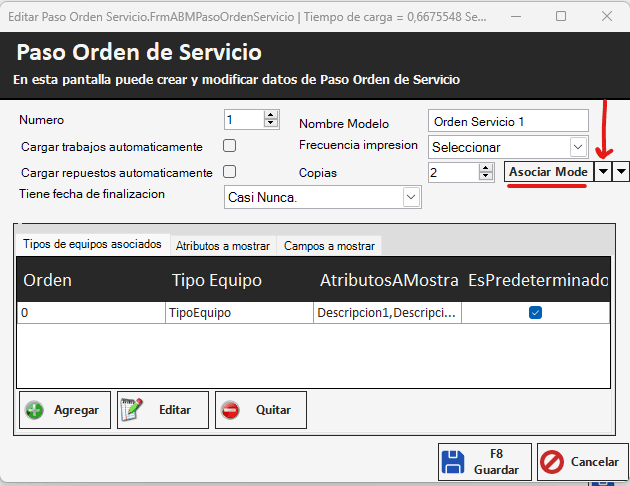The width and height of the screenshot is (630, 486).
Task: Click the green plus Agregar icon
Action: tap(34, 410)
